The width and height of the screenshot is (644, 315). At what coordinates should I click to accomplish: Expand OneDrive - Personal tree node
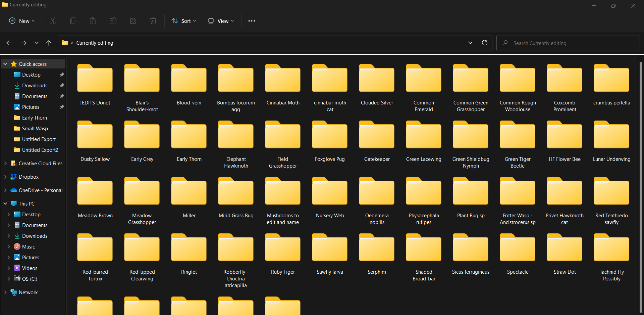[x=5, y=190]
